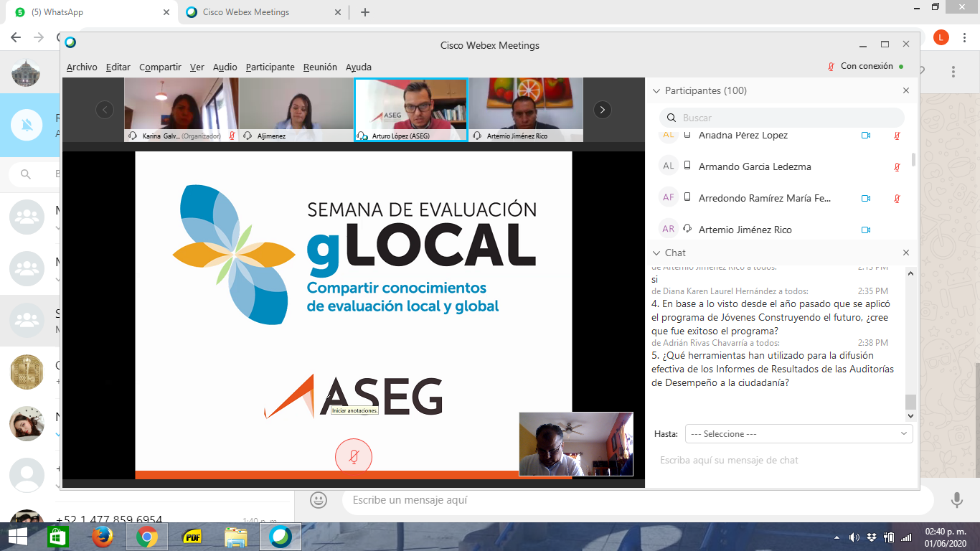Unmute microphone with the red mic button
Image resolution: width=980 pixels, height=551 pixels.
[354, 456]
